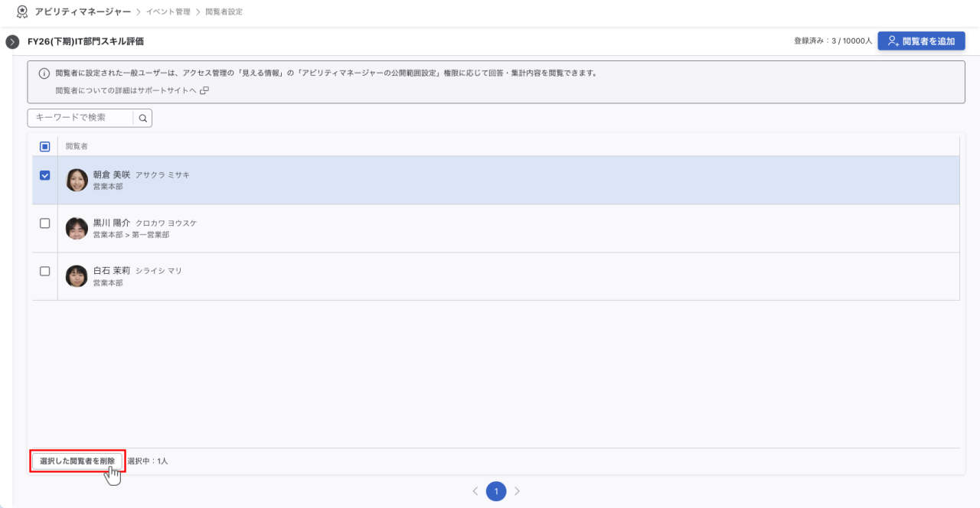Screen dimensions: 980x508
Task: Open the external link icon beside サポートサイトへ
Action: pyautogui.click(x=204, y=90)
